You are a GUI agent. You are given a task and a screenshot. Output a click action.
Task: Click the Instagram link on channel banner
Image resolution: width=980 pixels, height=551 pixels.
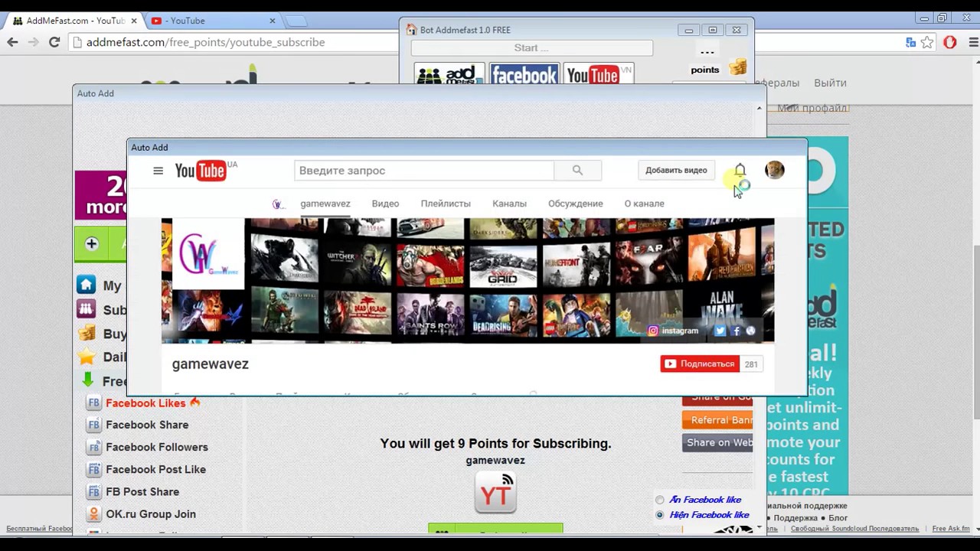tap(673, 331)
